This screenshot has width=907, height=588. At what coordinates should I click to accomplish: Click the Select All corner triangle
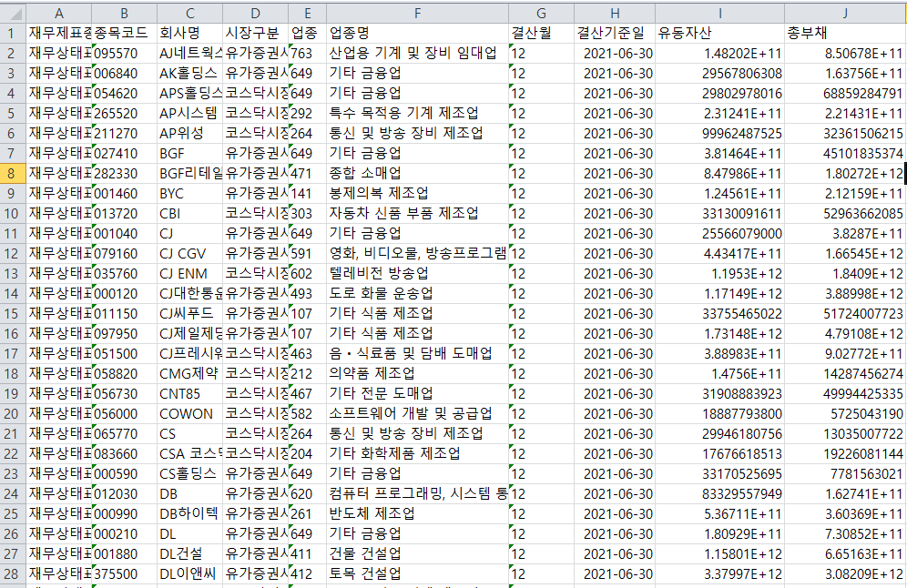[x=14, y=13]
